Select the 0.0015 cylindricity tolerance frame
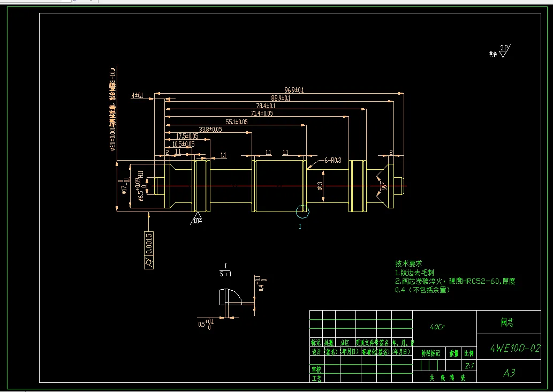This screenshot has width=553, height=392. point(149,250)
